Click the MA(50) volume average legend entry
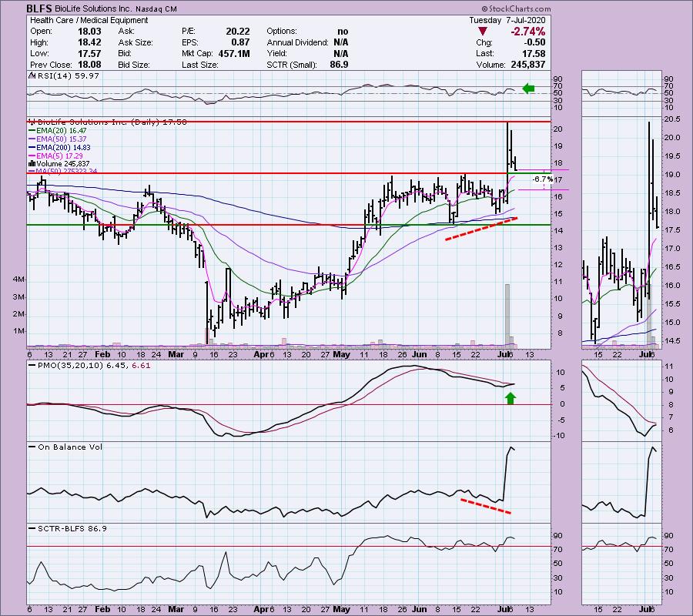Image resolution: width=693 pixels, height=616 pixels. click(x=63, y=171)
